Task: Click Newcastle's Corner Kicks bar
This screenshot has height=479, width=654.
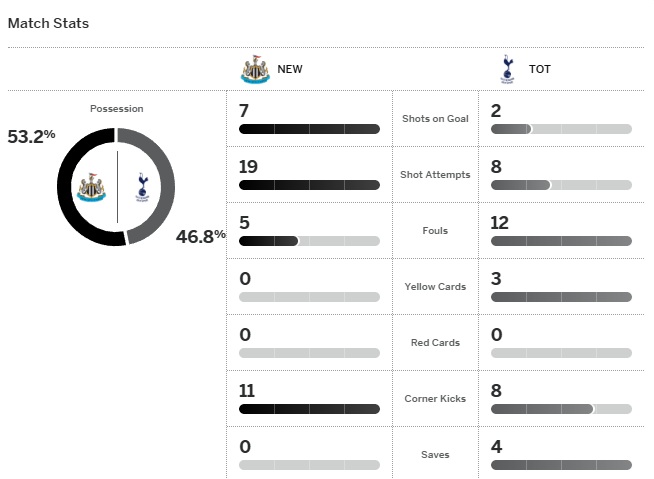Action: [309, 409]
